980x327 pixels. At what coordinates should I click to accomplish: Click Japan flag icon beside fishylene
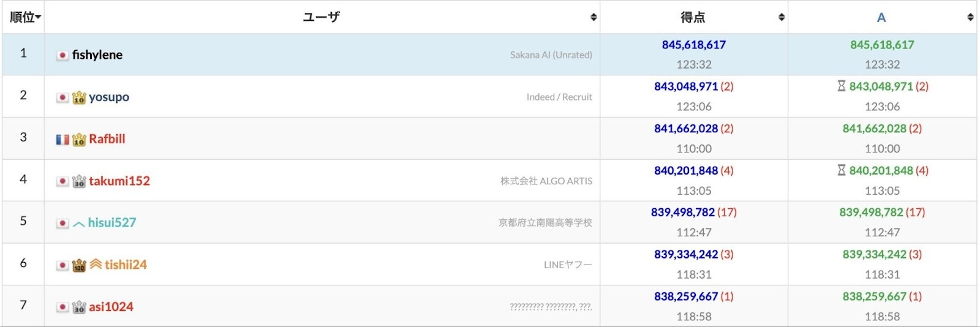[62, 55]
